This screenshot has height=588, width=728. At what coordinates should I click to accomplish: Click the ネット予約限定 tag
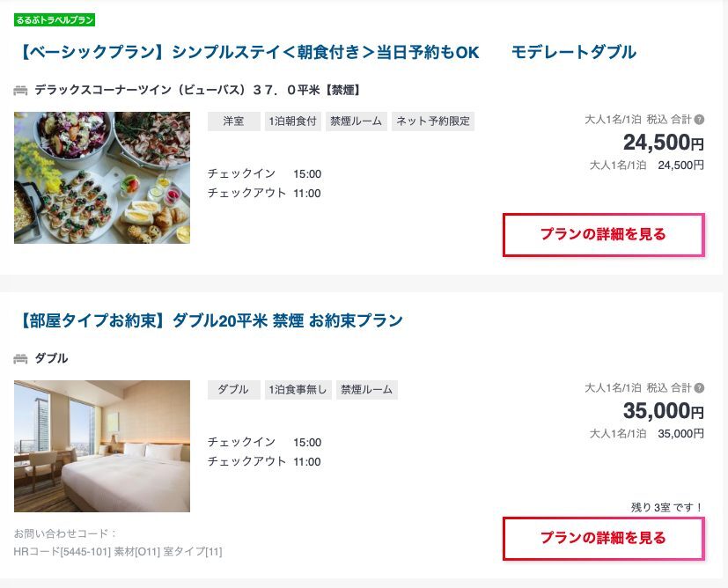click(x=432, y=121)
